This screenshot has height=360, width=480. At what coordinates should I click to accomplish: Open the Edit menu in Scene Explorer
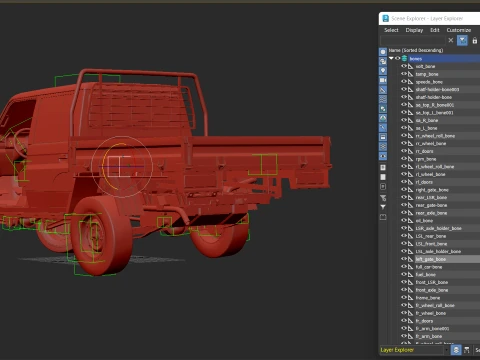pyautogui.click(x=435, y=30)
